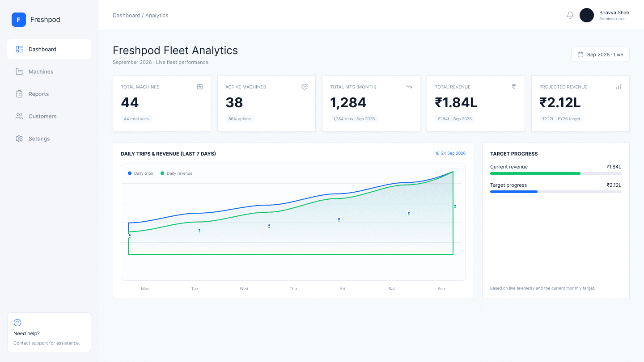This screenshot has height=362, width=644.
Task: Open the Need help? support card
Action: [49, 332]
